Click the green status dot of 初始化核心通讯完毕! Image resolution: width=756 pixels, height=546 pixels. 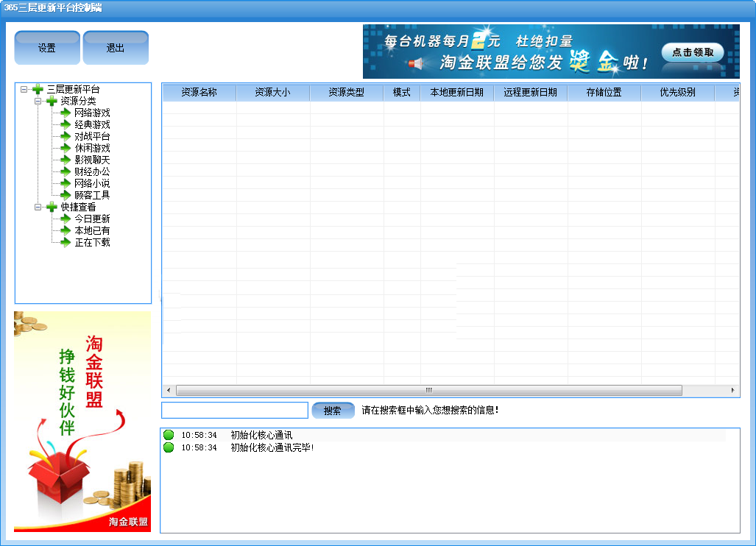coord(169,447)
